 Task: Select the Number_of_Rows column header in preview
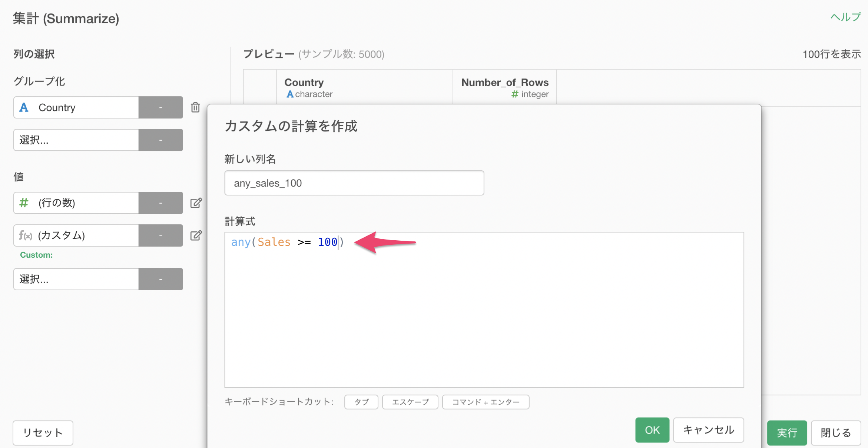504,87
